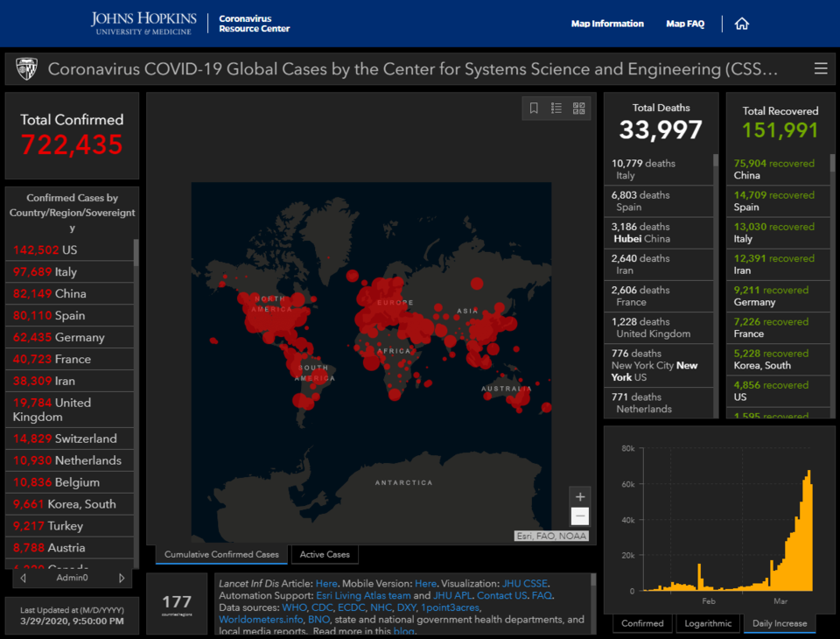The image size is (840, 639).
Task: Open the 1point3acres source link
Action: coord(450,607)
